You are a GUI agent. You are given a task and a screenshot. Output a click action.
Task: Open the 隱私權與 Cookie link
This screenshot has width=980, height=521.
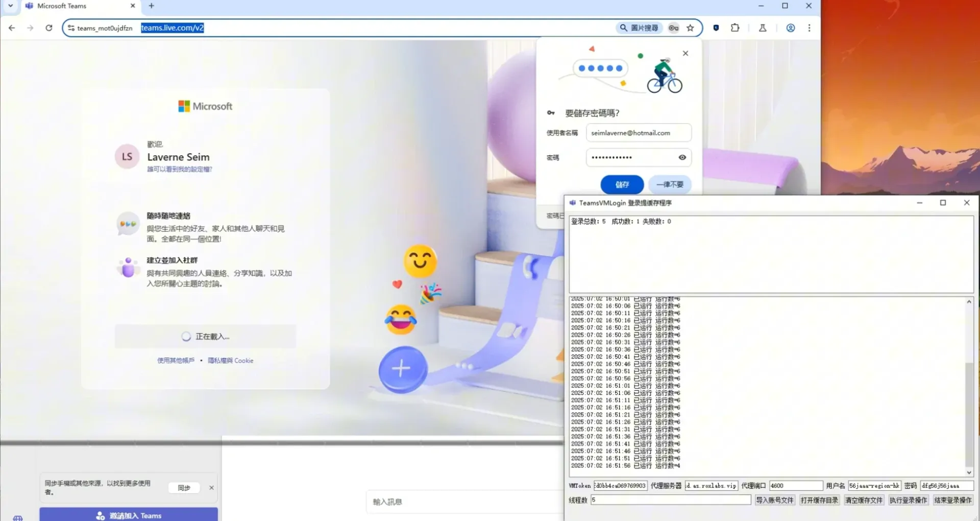(x=231, y=360)
